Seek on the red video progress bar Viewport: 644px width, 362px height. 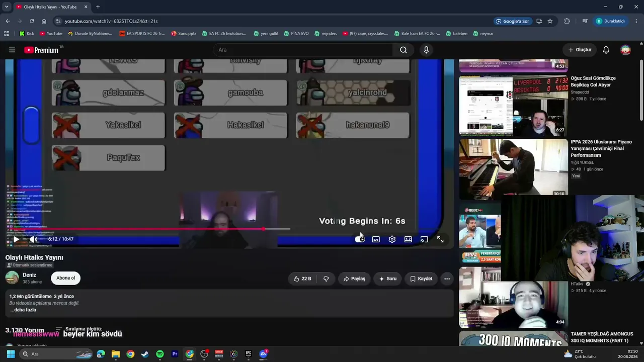click(x=148, y=229)
